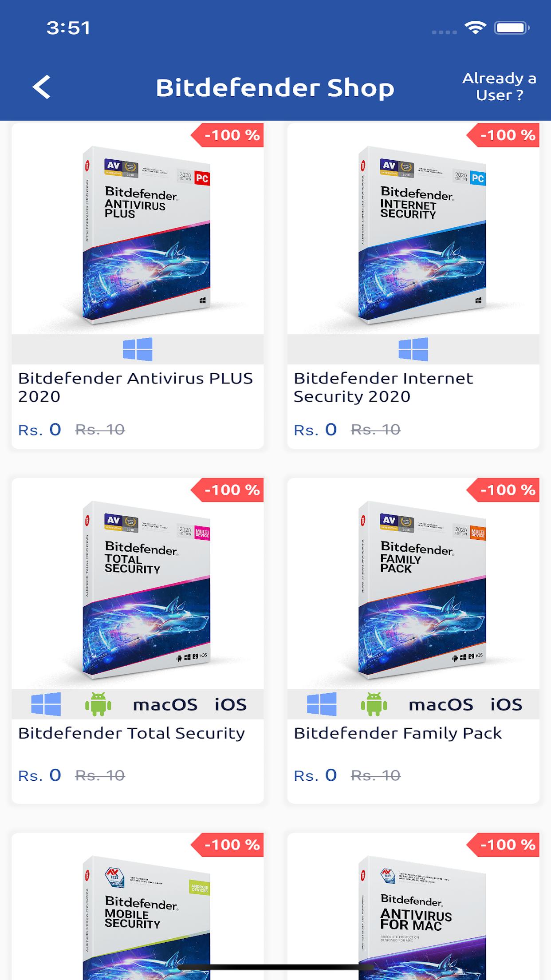Click Windows icon under Internet Security
This screenshot has width=551, height=980.
tap(413, 349)
